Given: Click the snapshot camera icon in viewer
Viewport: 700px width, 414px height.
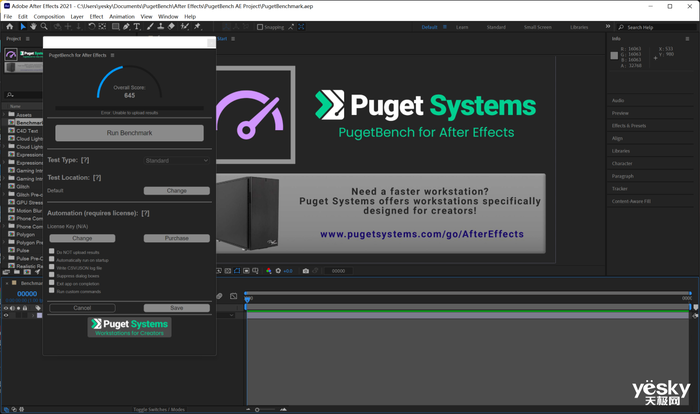Looking at the screenshot, I should click(x=306, y=271).
